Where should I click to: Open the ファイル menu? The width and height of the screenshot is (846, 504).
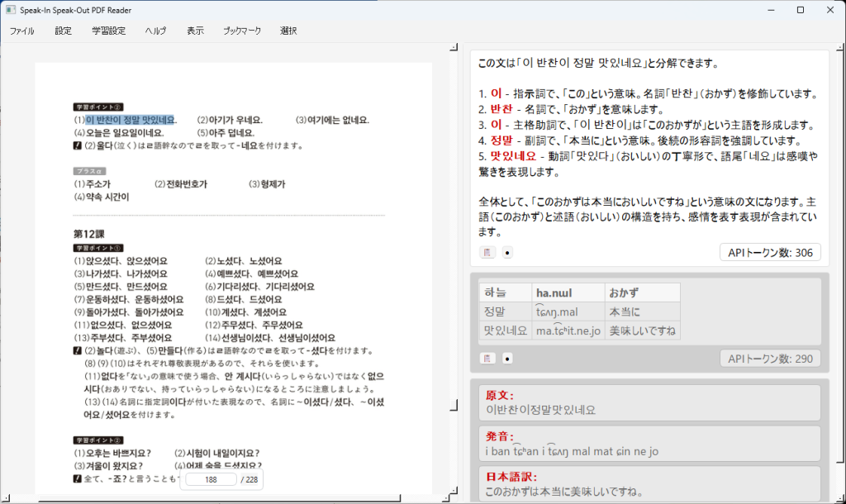[22, 30]
